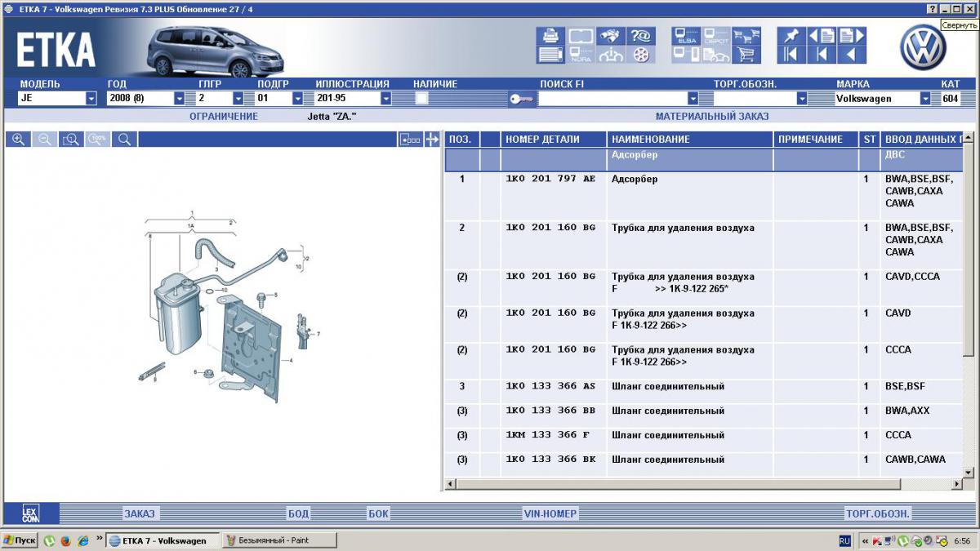Click the ЗАКАЗ button in bottom bar
This screenshot has height=551, width=980.
click(139, 513)
